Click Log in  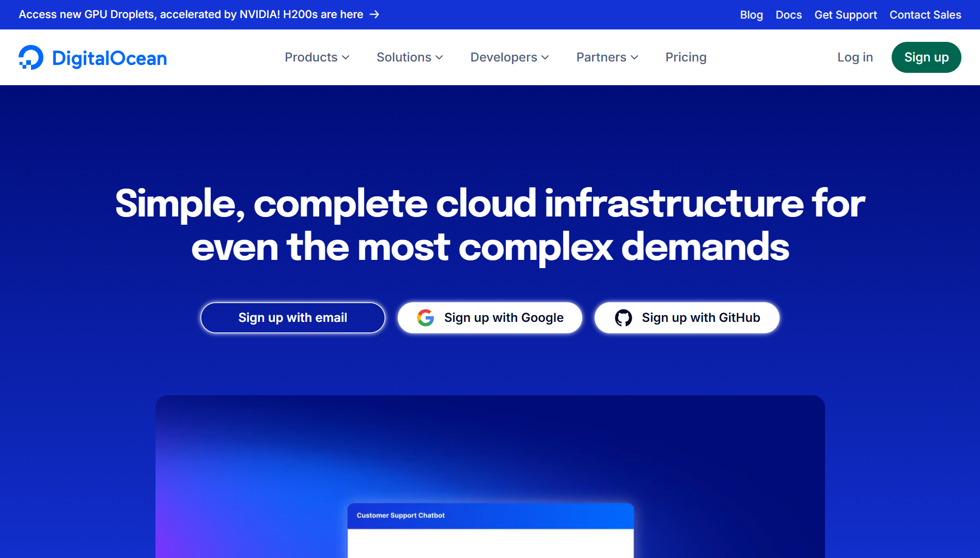pos(854,57)
